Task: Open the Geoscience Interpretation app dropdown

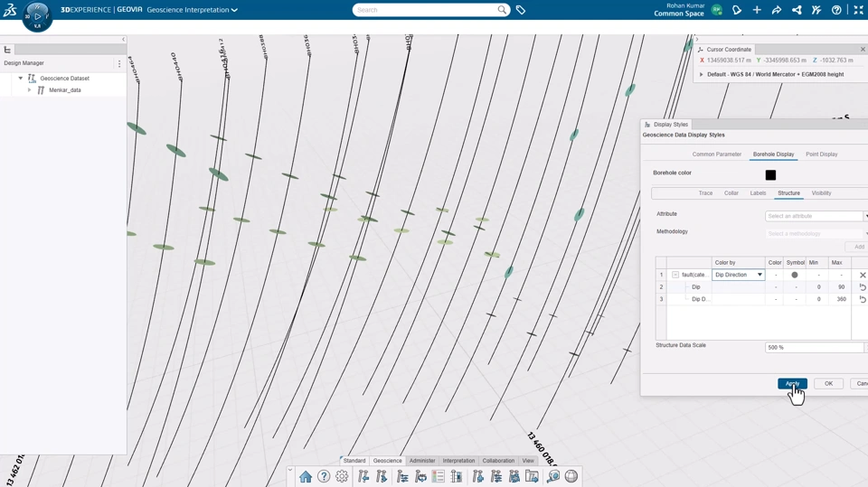Action: click(234, 10)
